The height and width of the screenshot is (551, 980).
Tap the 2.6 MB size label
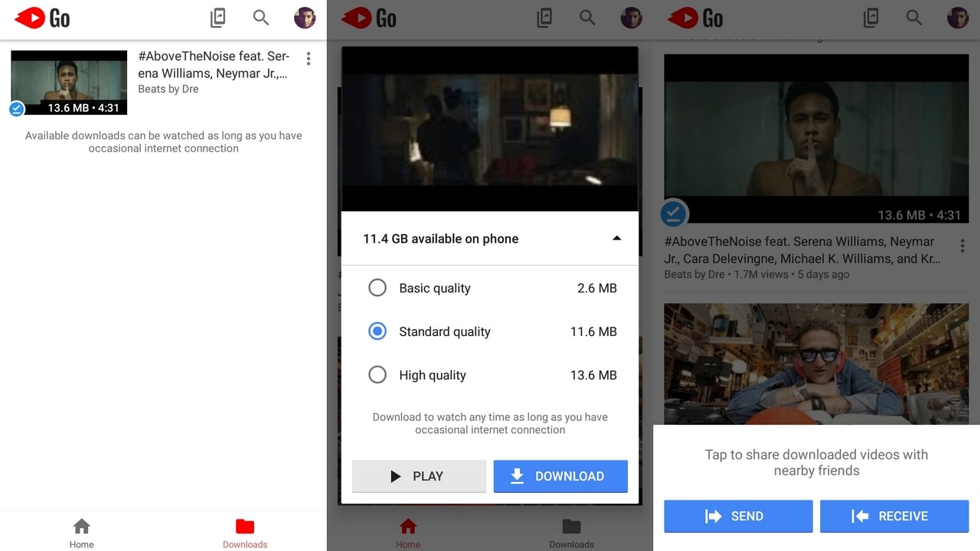(596, 288)
